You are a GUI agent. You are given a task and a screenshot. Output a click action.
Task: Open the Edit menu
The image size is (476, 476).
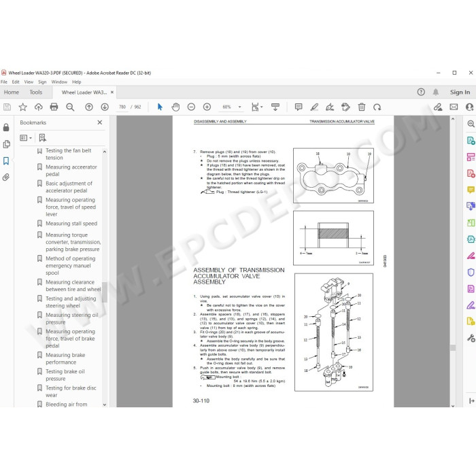[x=16, y=82]
